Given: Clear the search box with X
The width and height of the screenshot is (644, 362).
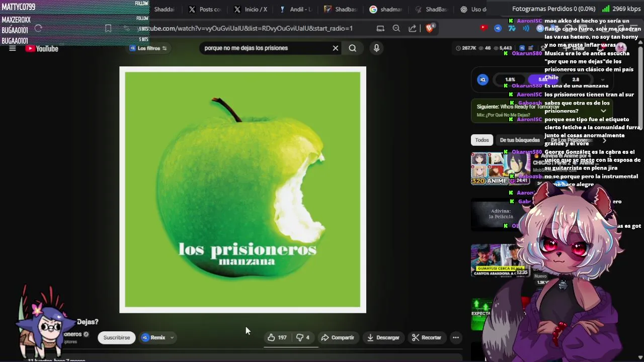Looking at the screenshot, I should tap(336, 48).
